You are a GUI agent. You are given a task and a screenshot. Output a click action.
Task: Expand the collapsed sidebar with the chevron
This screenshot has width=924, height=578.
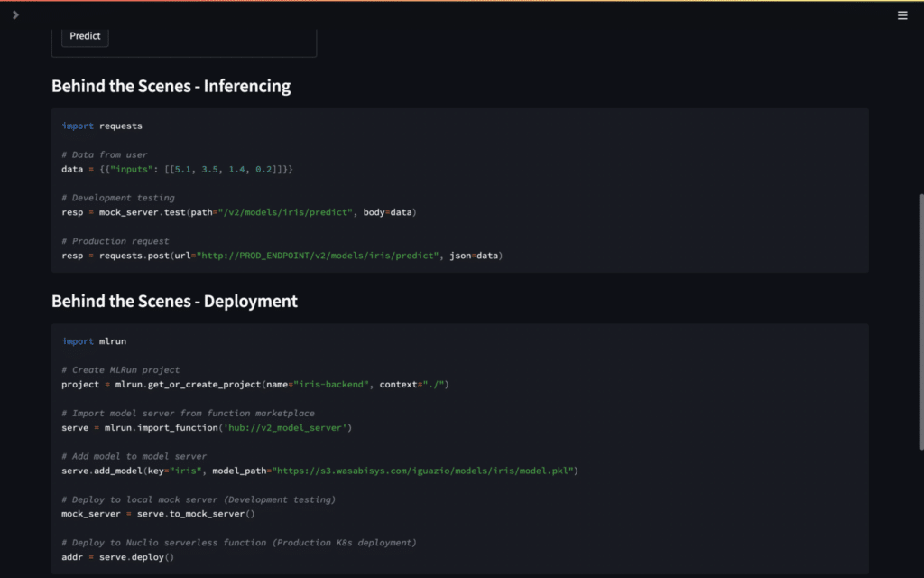click(16, 14)
